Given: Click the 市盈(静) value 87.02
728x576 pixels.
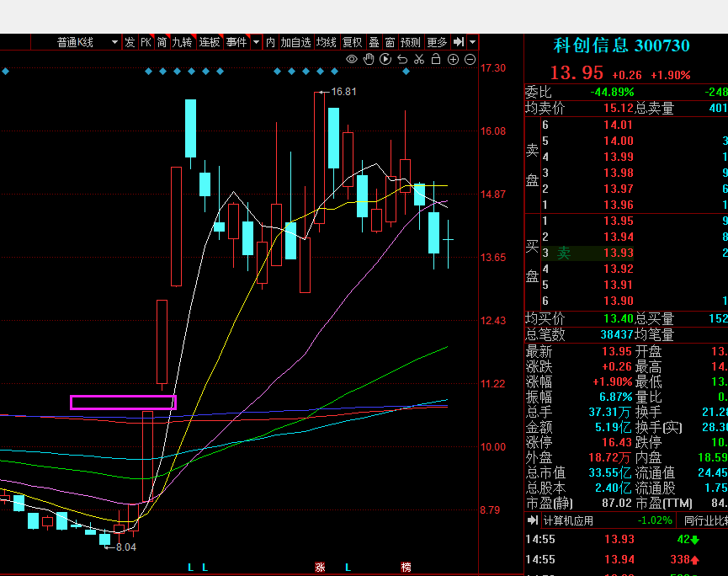Looking at the screenshot, I should click(x=617, y=503).
